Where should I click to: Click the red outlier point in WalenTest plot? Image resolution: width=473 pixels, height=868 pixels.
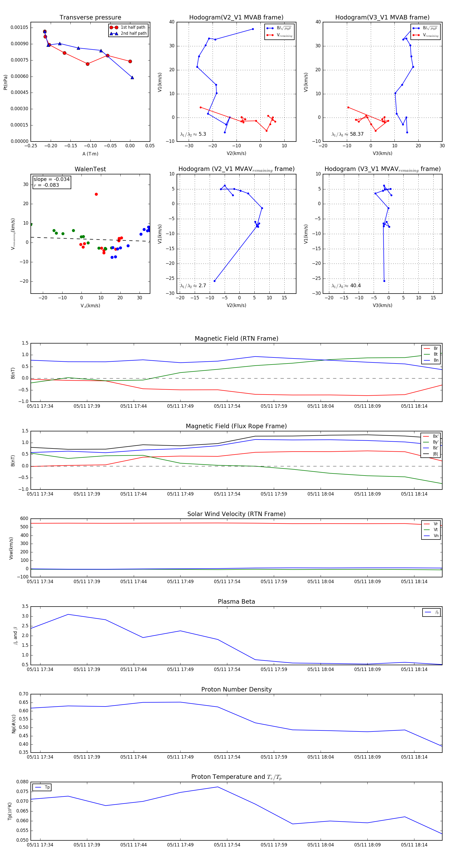coord(96,194)
